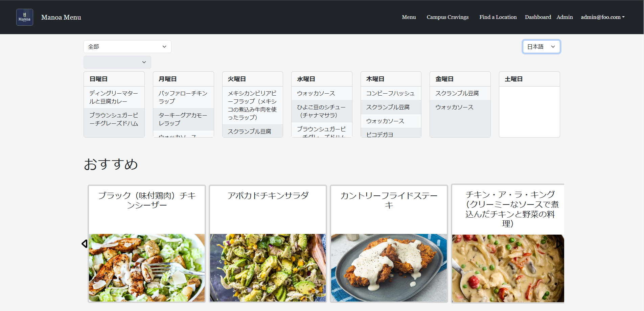644x311 pixels.
Task: Click the carousel previous arrow
Action: pyautogui.click(x=85, y=243)
